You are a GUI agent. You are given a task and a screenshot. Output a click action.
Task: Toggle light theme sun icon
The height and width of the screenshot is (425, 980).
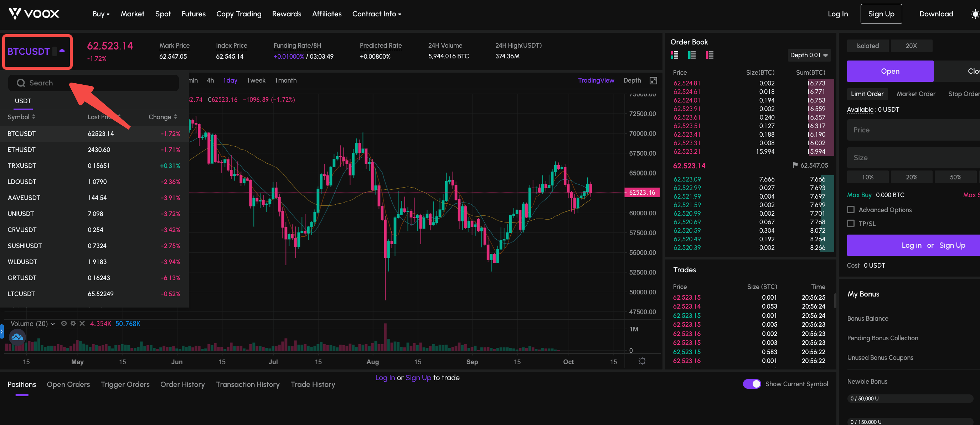pyautogui.click(x=975, y=14)
